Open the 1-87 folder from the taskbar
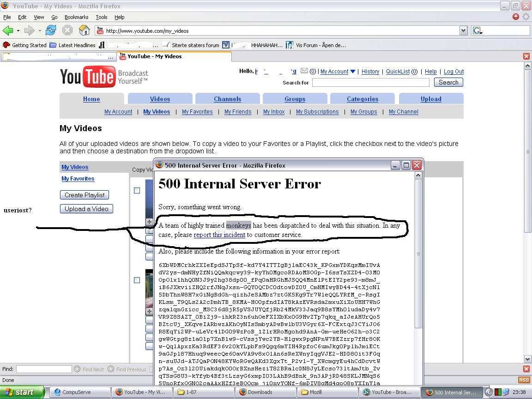Image resolution: width=532 pixels, height=399 pixels. pyautogui.click(x=204, y=392)
